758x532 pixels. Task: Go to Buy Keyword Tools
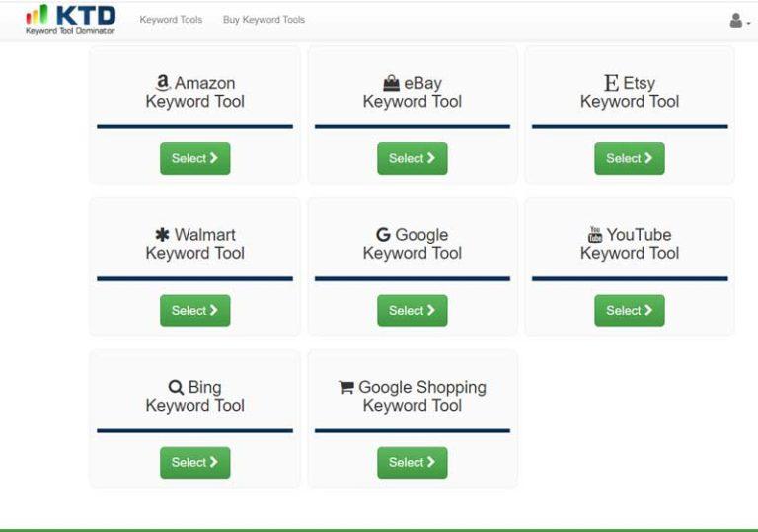(x=264, y=20)
